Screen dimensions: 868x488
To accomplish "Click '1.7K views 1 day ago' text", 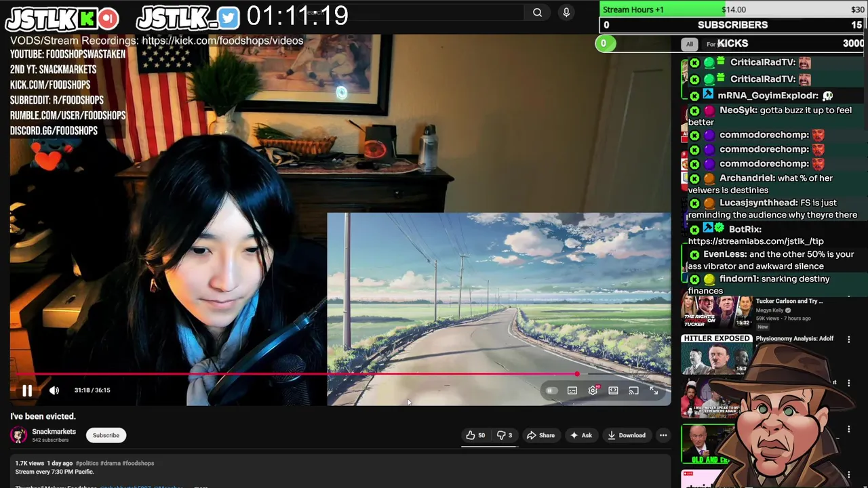I will click(44, 463).
